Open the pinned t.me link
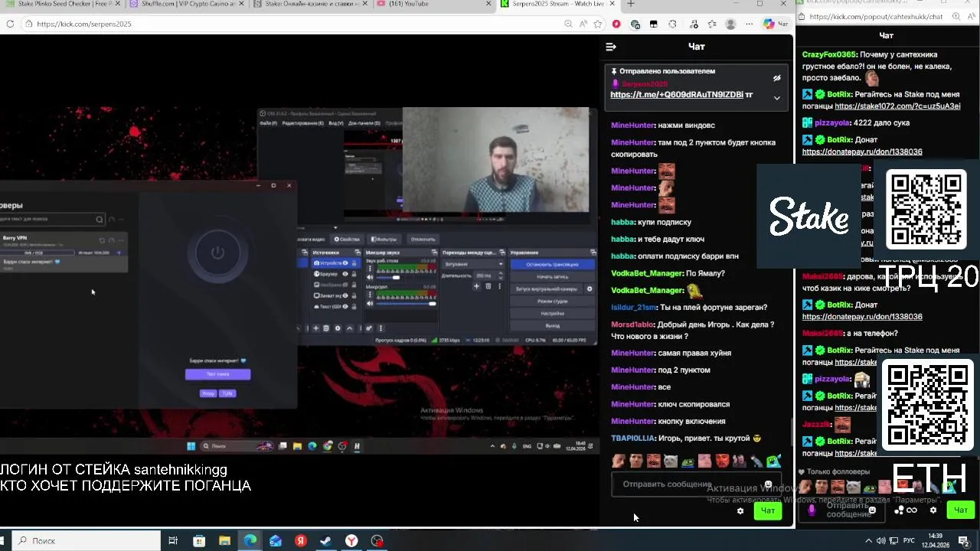This screenshot has height=551, width=980. (677, 95)
